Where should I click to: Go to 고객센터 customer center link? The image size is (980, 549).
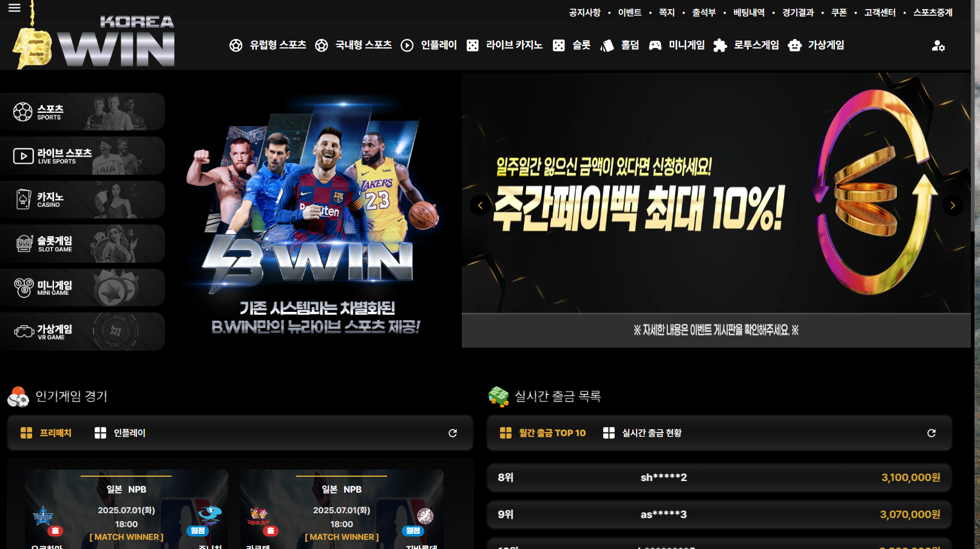click(880, 13)
